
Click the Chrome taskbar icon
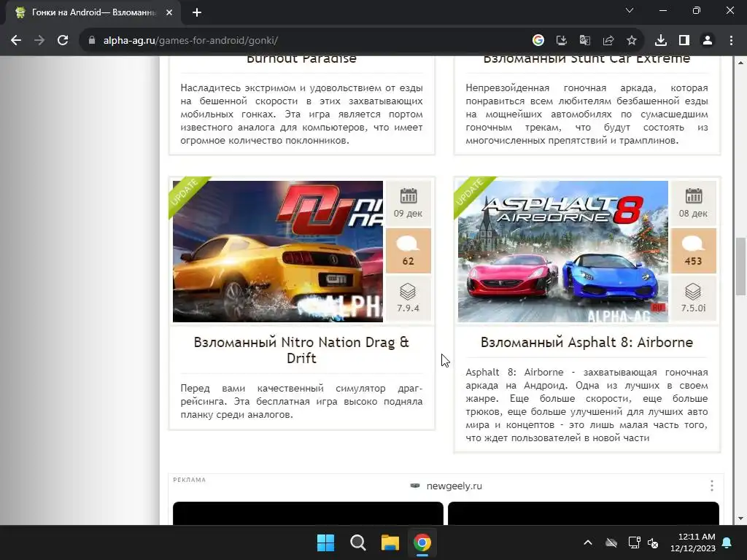[422, 542]
